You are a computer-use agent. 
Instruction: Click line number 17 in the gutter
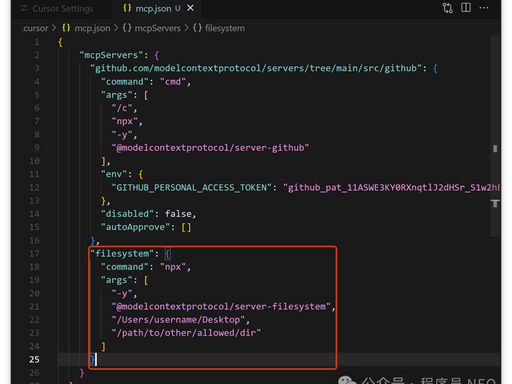34,254
